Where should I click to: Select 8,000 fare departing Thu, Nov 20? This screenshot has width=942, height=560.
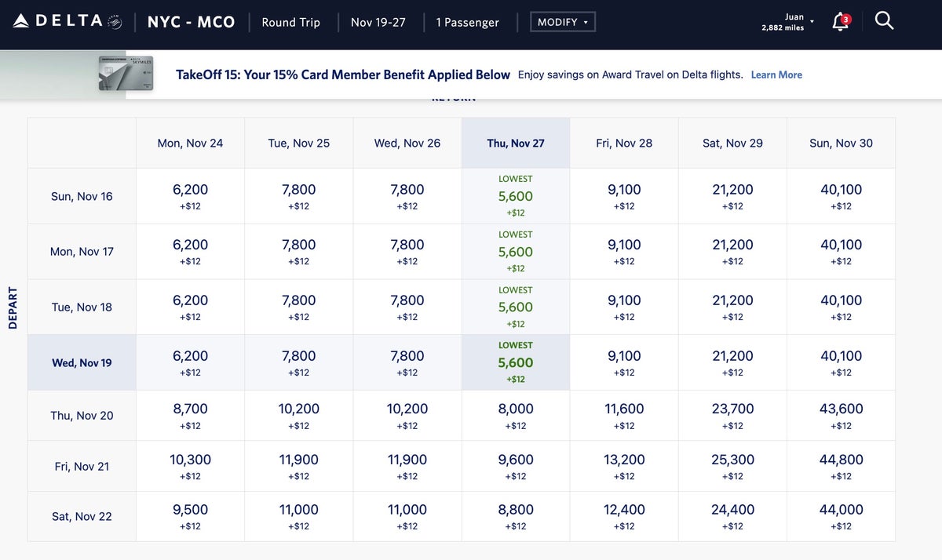[516, 416]
